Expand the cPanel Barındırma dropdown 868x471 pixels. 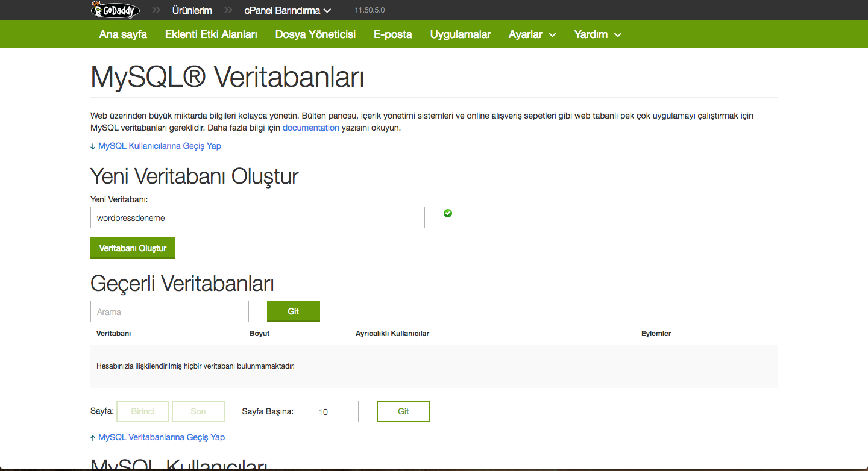point(288,10)
